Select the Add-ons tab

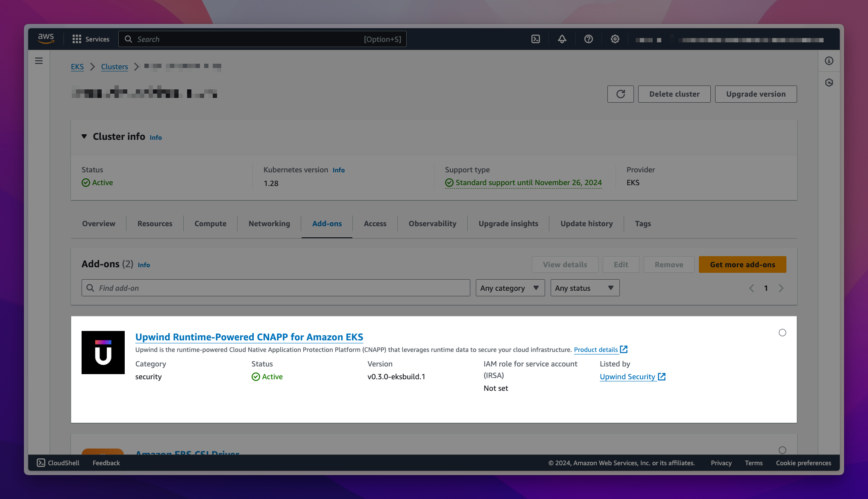327,224
